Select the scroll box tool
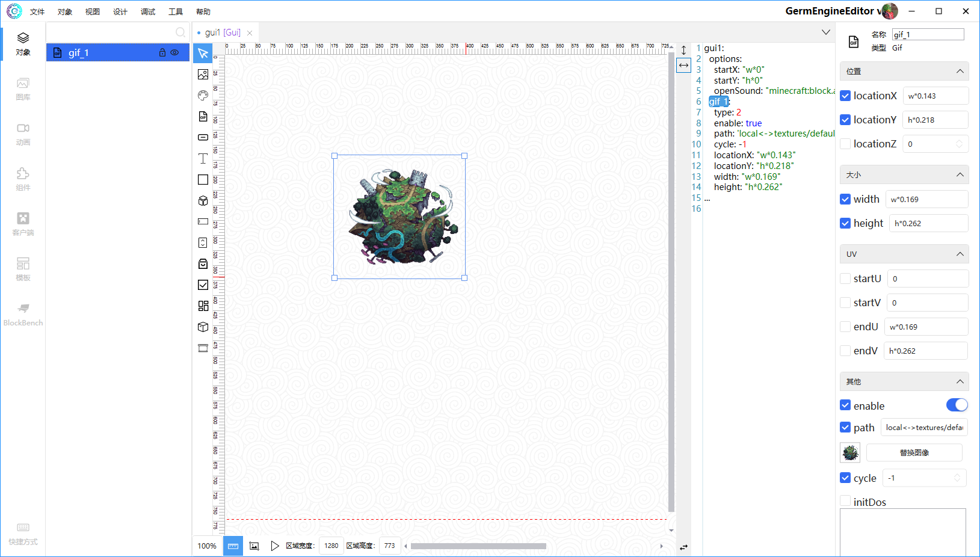This screenshot has width=980, height=557. (x=203, y=242)
